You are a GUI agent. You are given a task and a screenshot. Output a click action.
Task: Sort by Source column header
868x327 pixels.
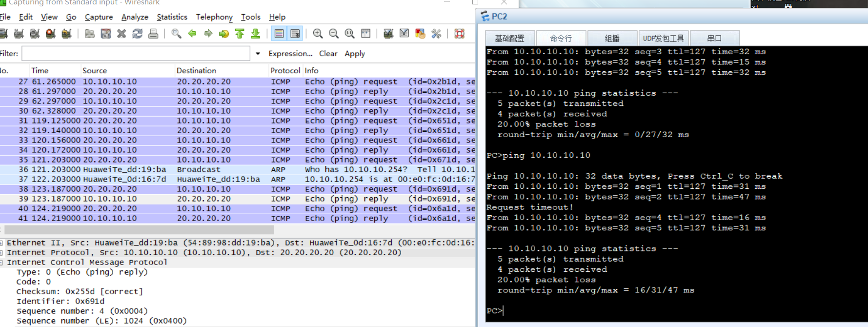127,70
